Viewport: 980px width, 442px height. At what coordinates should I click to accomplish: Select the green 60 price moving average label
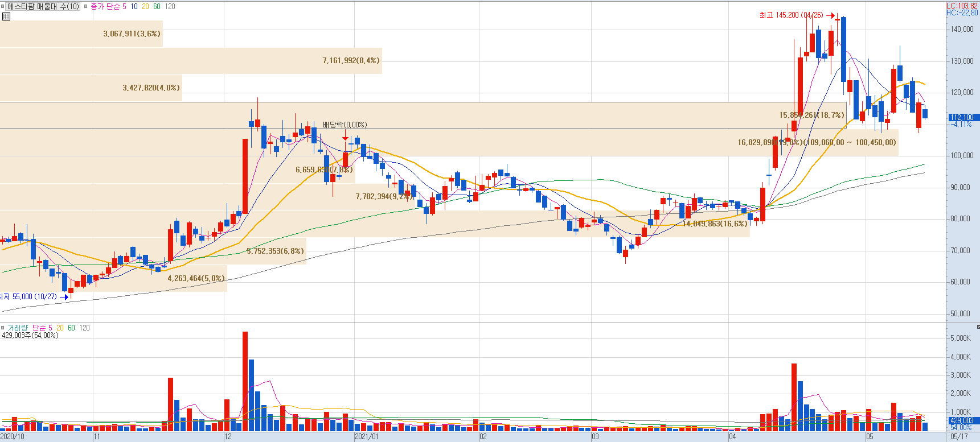(157, 6)
